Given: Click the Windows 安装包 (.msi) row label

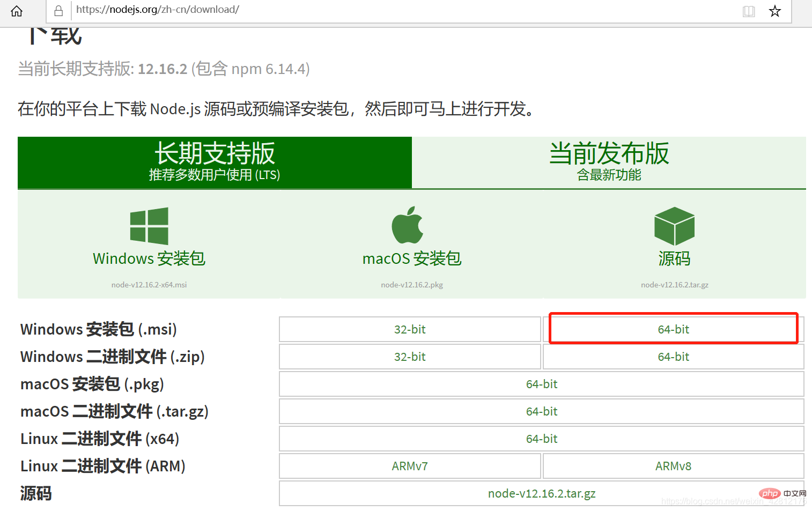Looking at the screenshot, I should (99, 329).
